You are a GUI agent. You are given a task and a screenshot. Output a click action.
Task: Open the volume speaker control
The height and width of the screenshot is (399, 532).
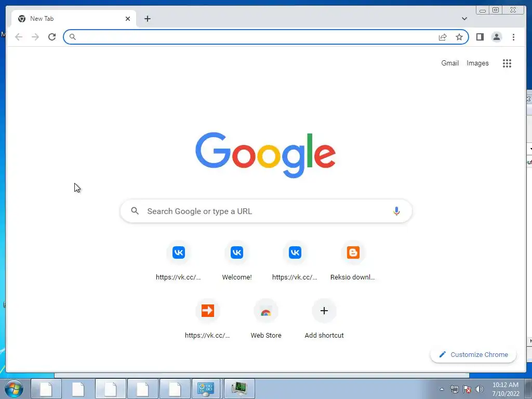click(x=480, y=389)
